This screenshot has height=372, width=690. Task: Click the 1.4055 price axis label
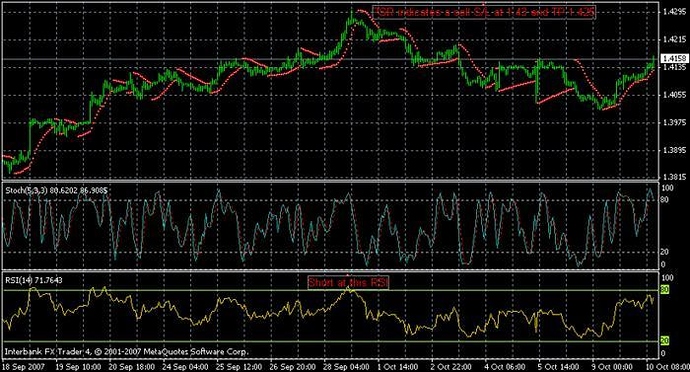point(674,95)
